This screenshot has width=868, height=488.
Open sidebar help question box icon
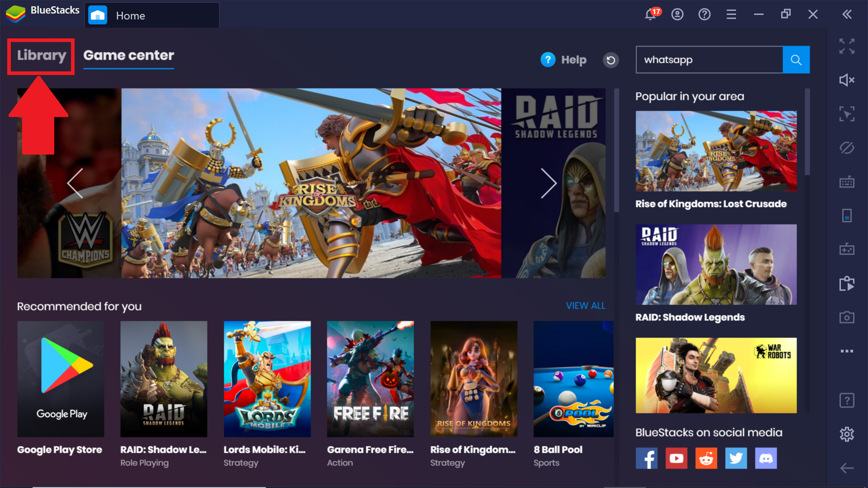(x=847, y=400)
